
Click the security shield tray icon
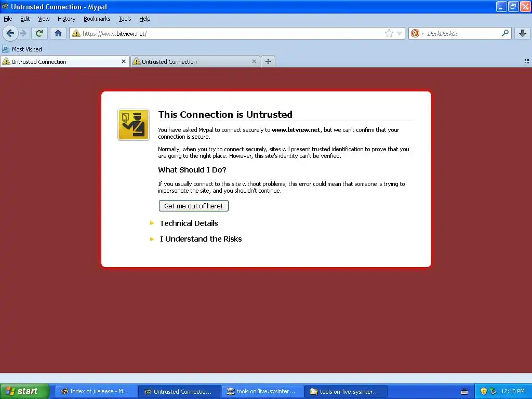(x=484, y=391)
